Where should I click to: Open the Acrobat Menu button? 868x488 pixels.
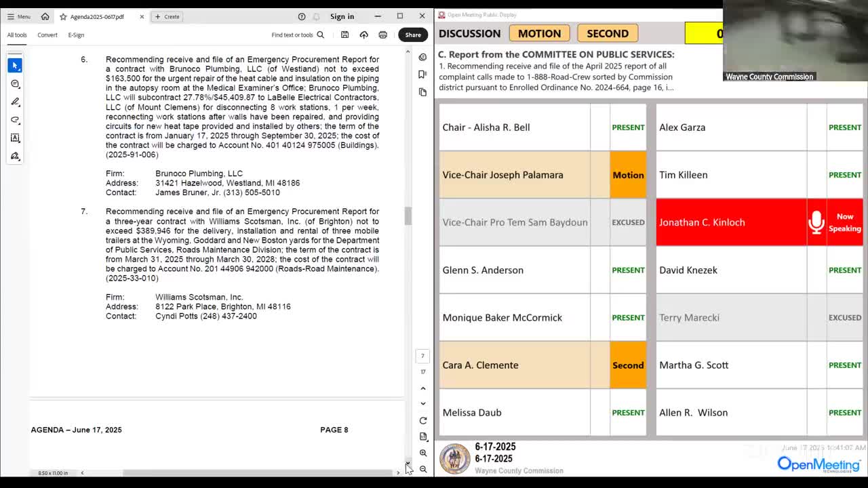[x=18, y=16]
